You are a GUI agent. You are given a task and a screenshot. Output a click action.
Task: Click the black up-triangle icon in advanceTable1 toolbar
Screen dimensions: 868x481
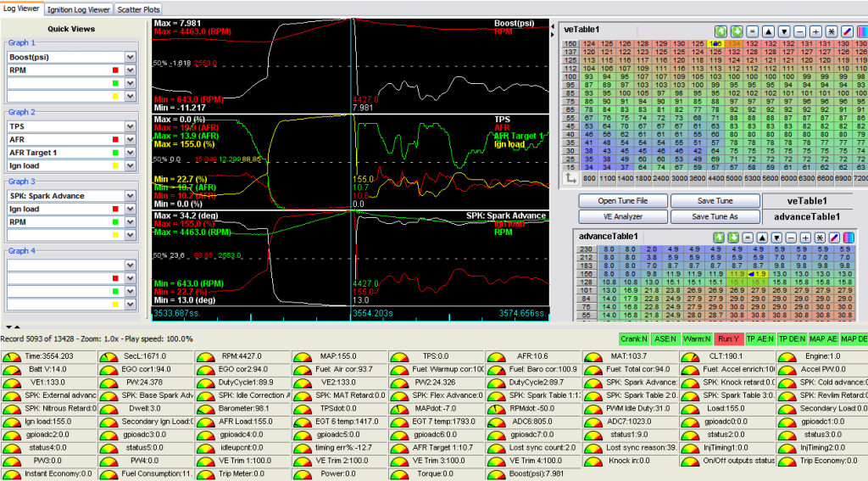pyautogui.click(x=760, y=237)
